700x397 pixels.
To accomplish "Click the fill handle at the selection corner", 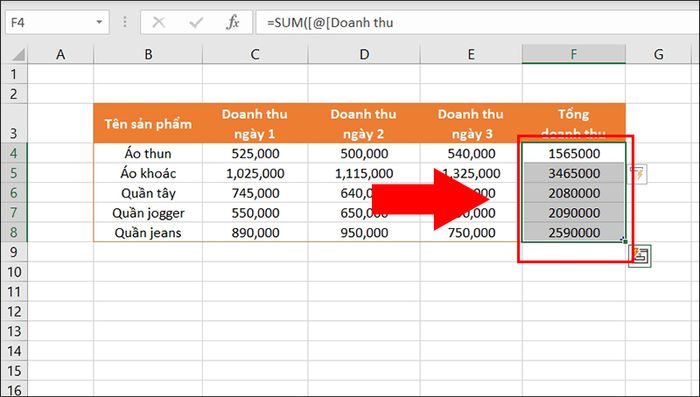I will point(625,242).
